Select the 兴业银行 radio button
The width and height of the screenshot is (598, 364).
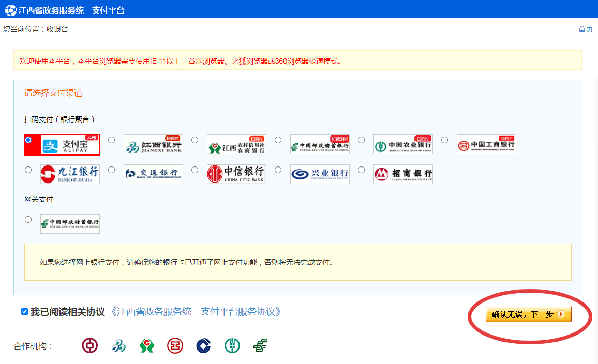[x=278, y=170]
